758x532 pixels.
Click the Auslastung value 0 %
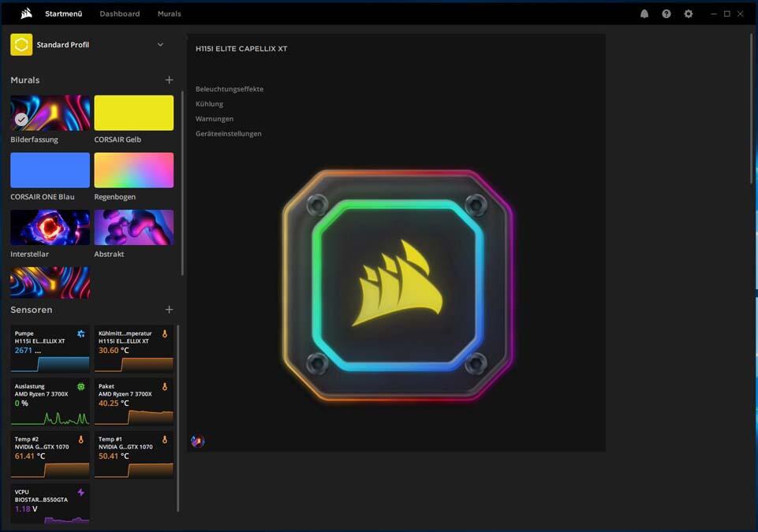(x=21, y=403)
